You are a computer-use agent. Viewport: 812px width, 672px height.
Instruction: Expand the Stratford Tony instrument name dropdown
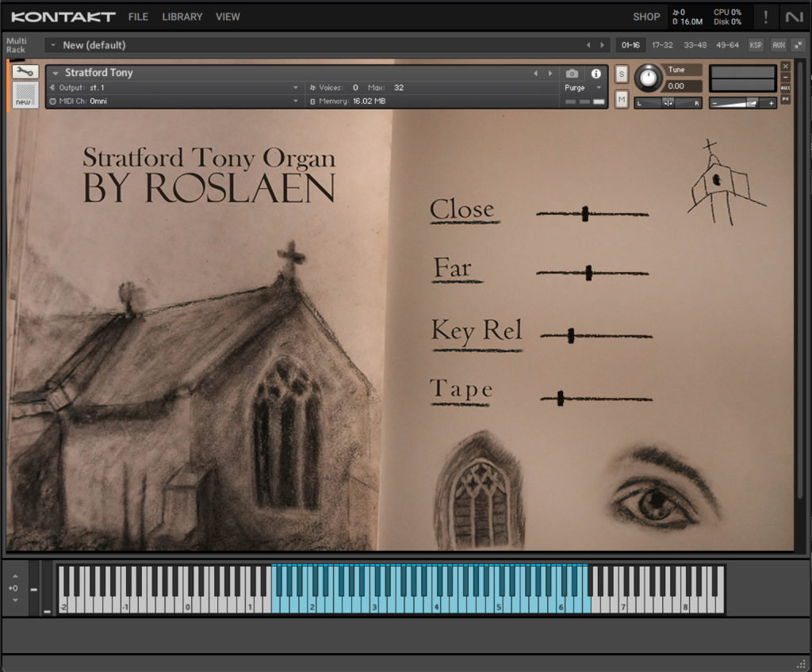pos(56,73)
